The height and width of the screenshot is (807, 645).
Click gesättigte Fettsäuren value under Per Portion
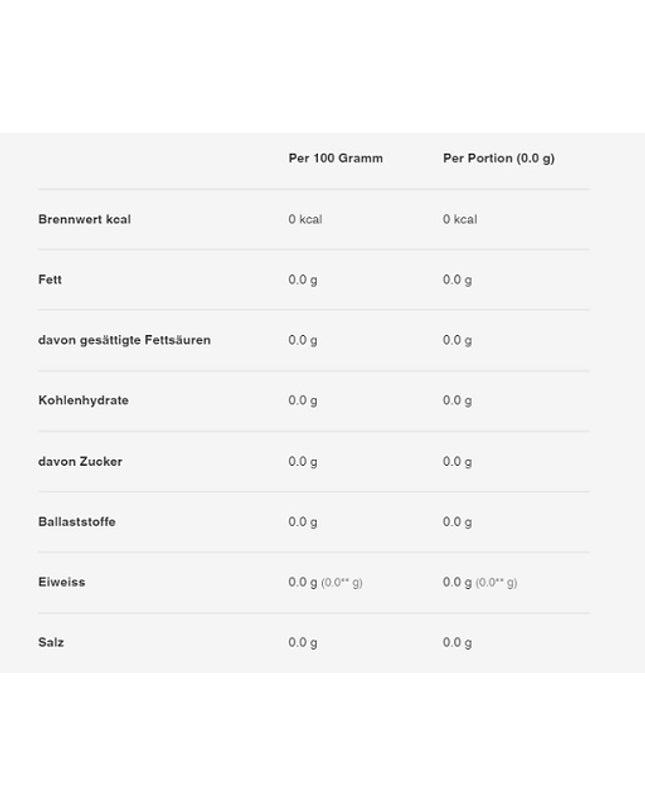pyautogui.click(x=457, y=341)
